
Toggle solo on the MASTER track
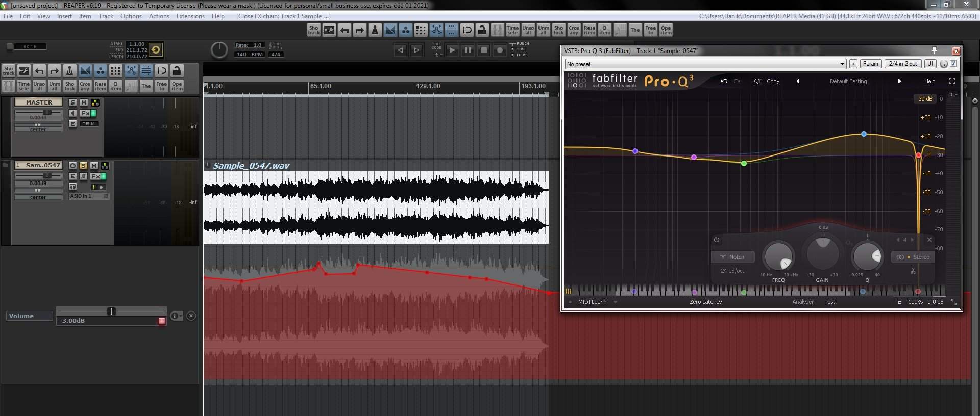(72, 102)
